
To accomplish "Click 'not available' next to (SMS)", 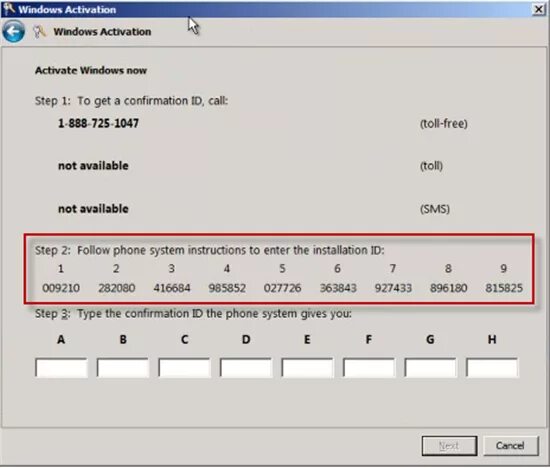I will click(x=93, y=209).
